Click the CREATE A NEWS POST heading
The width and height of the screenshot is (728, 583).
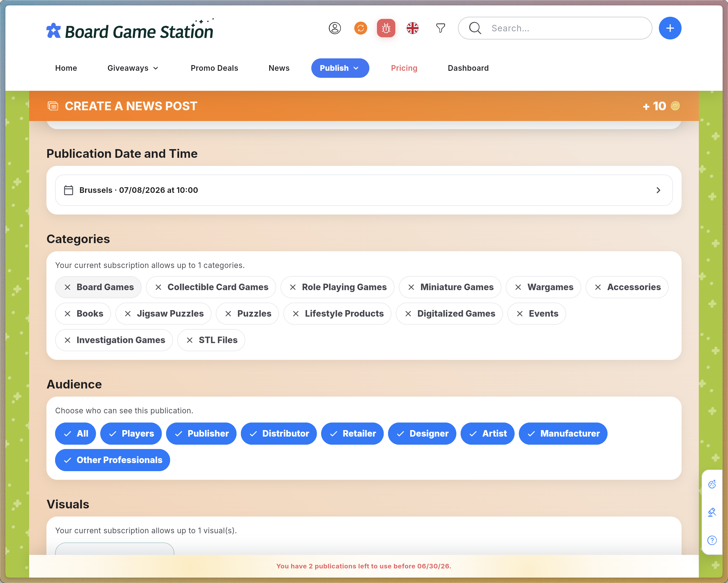(x=131, y=106)
